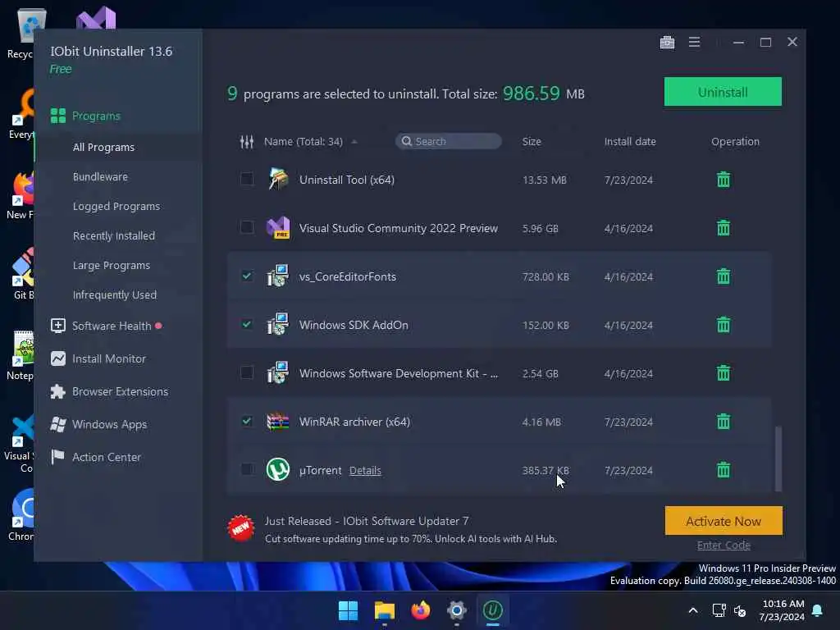Sort by the Install date column header
Screen dimensions: 840x630
(x=630, y=141)
